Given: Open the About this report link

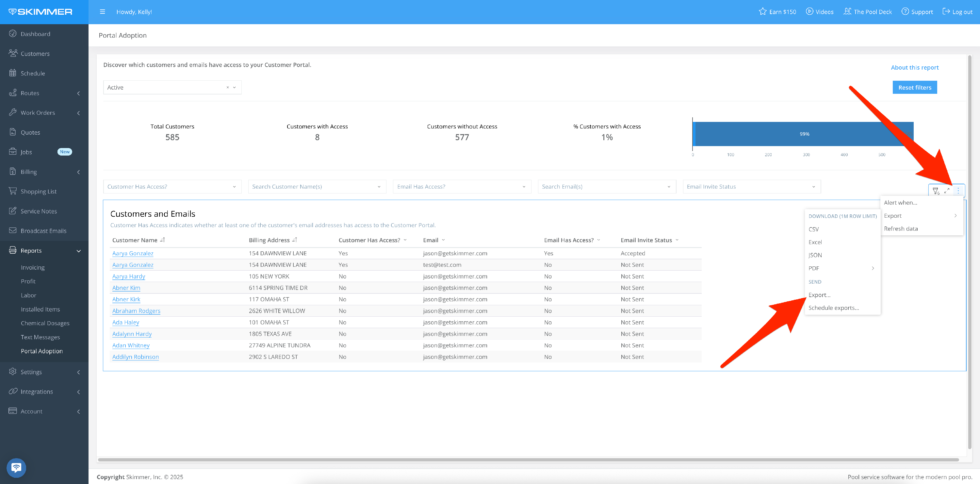Looking at the screenshot, I should (x=915, y=67).
